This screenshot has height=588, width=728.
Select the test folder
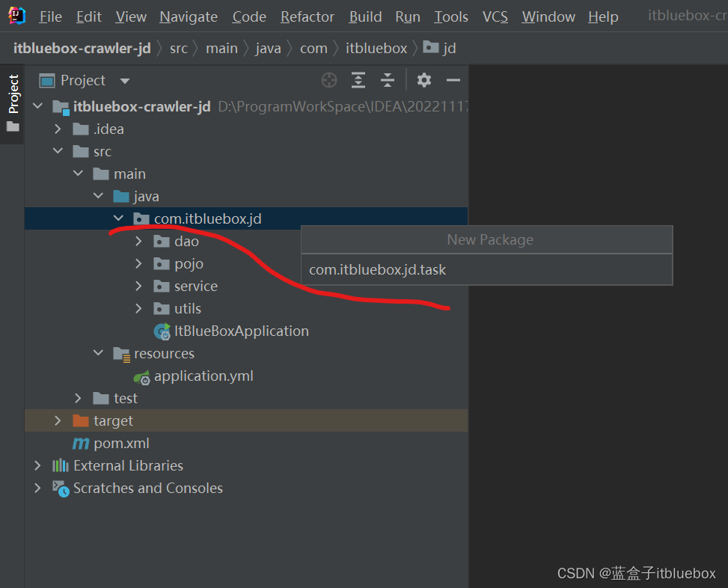(115, 399)
